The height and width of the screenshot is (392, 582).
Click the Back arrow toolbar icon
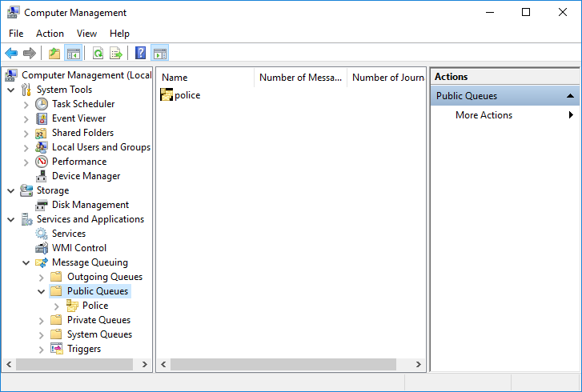(11, 53)
